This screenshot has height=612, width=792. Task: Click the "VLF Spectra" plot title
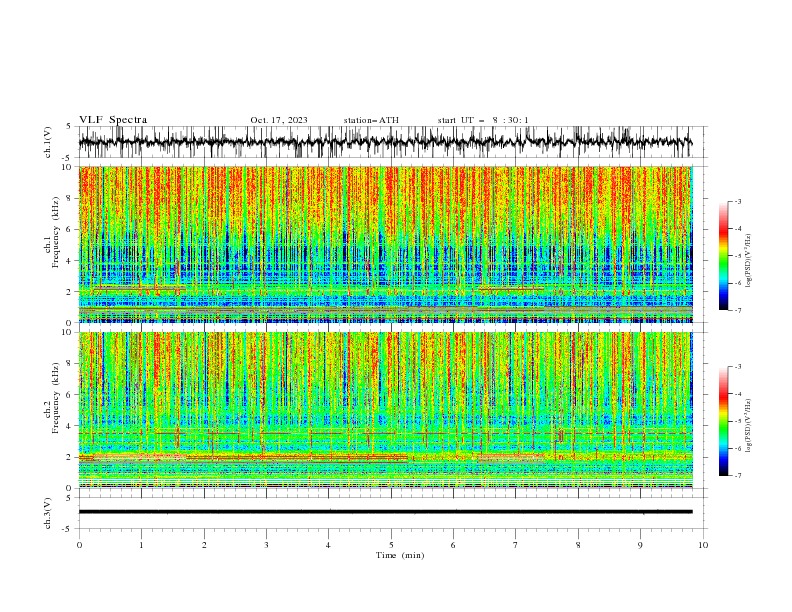pyautogui.click(x=113, y=120)
